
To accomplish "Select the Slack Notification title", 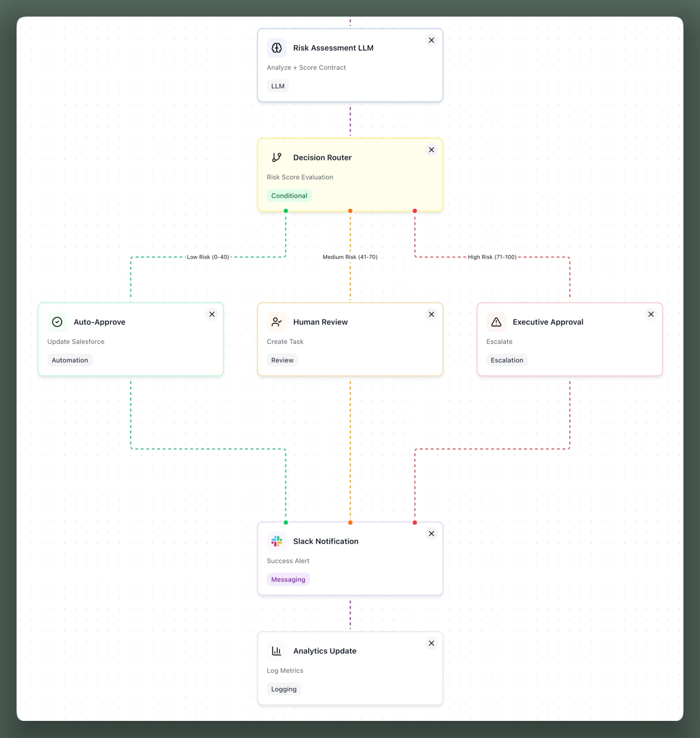I will coord(325,541).
